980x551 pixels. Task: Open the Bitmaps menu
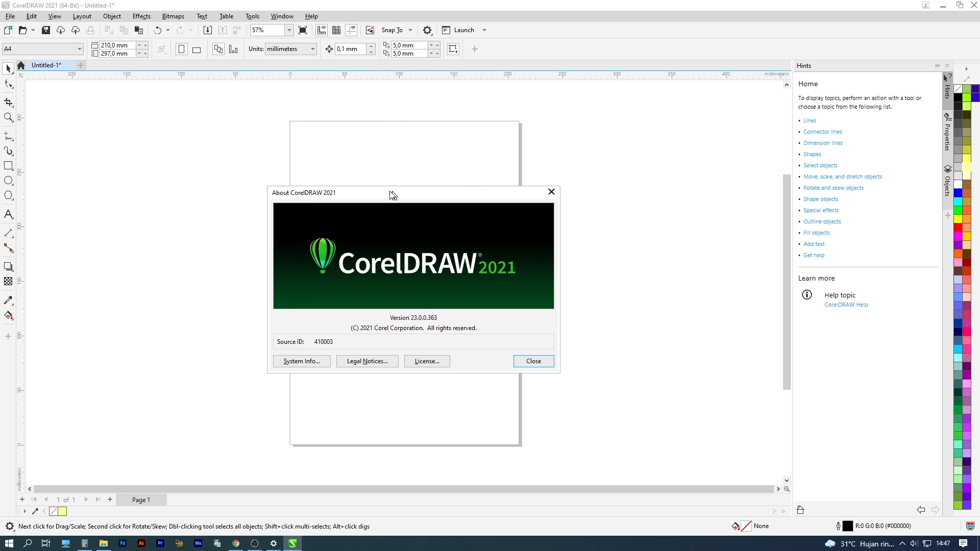pyautogui.click(x=173, y=16)
